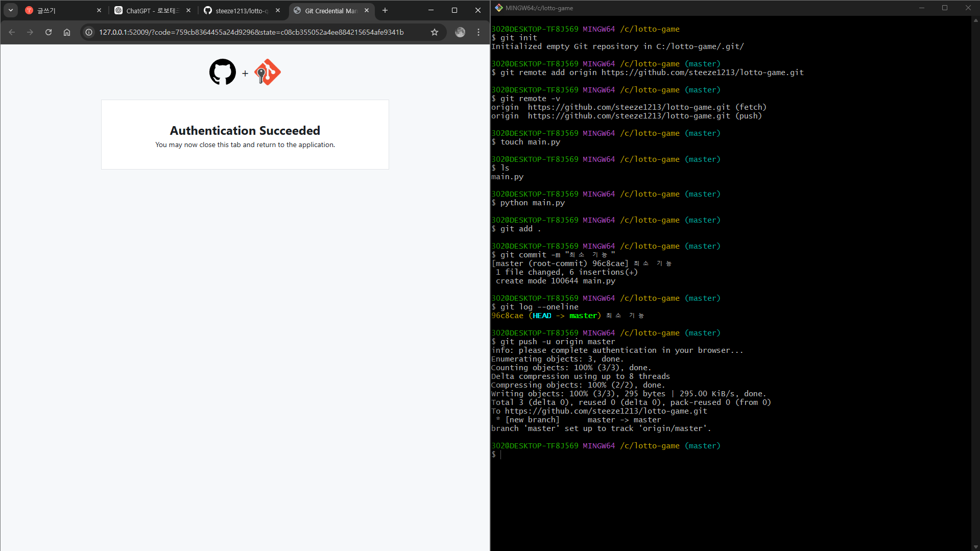The height and width of the screenshot is (551, 980).
Task: Open the browser home page
Action: coord(67,32)
